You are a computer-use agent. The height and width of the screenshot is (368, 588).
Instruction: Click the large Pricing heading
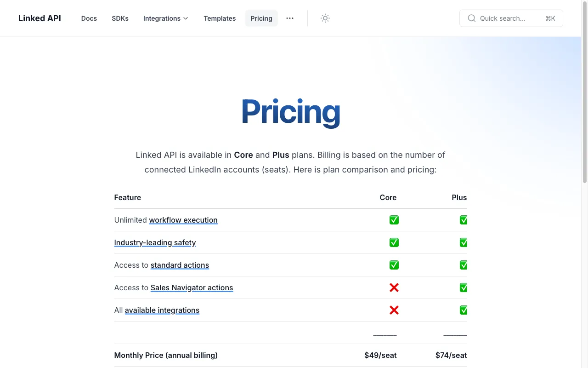point(291,112)
